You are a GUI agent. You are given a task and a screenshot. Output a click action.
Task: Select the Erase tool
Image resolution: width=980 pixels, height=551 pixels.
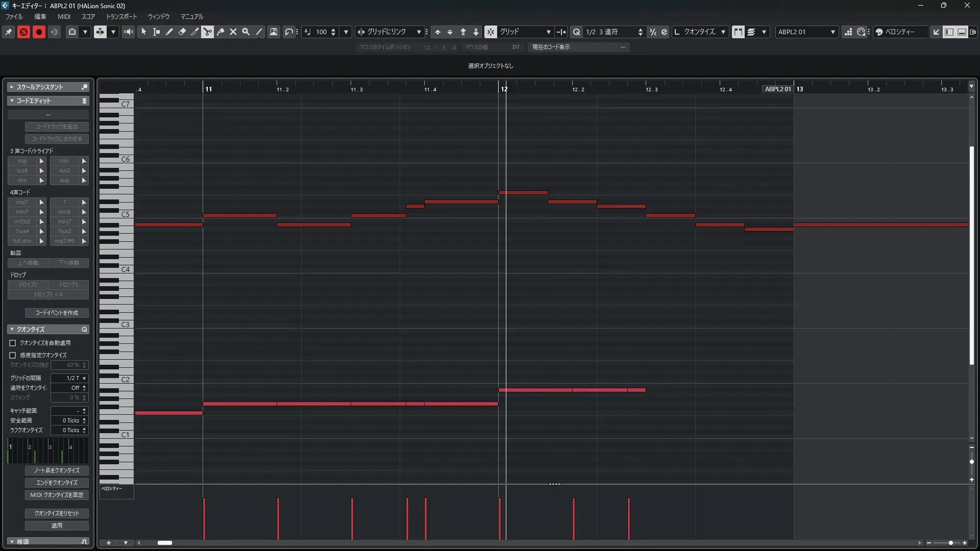coord(182,32)
